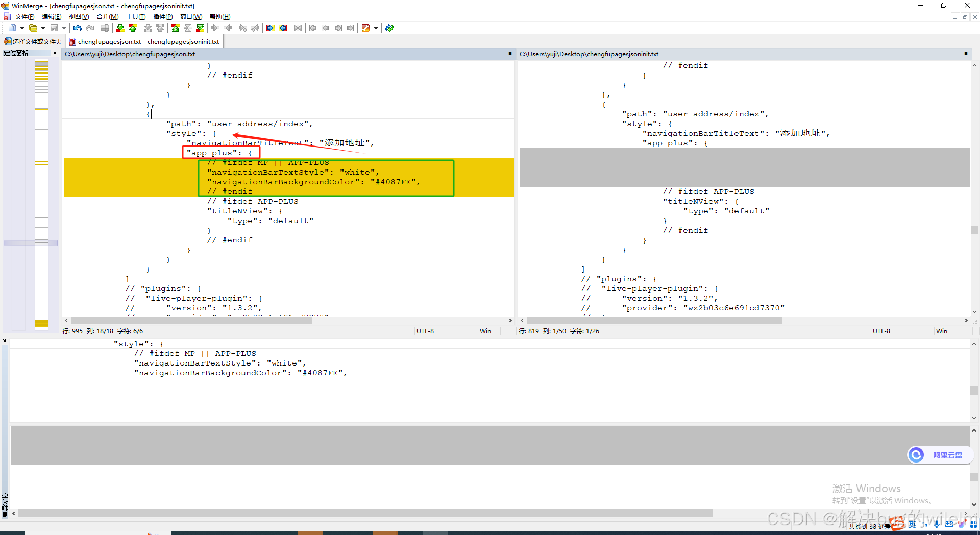
Task: Click the system tray microphone icon
Action: [x=937, y=524]
